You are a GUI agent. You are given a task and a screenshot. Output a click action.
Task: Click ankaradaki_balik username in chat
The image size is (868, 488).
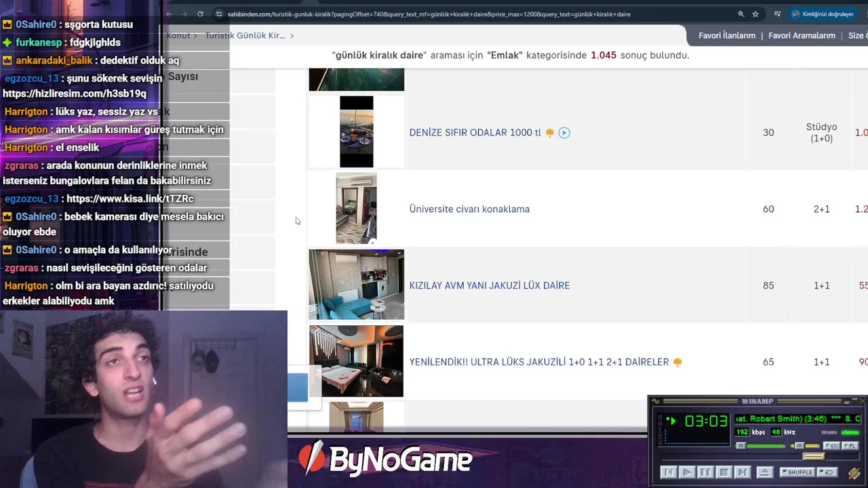point(54,60)
